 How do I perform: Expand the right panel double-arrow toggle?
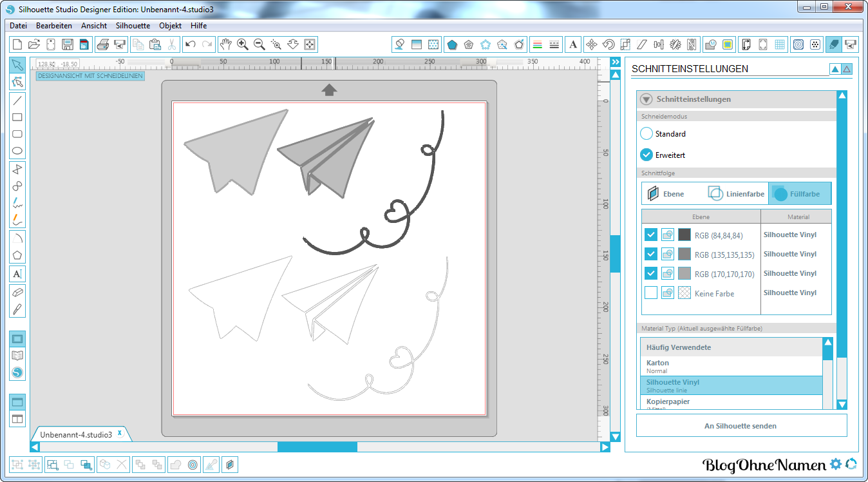pos(615,63)
